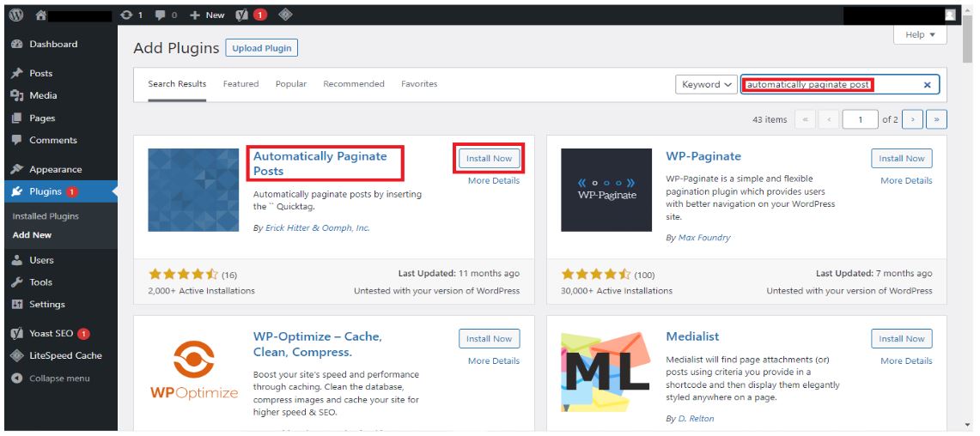Install the Medialist plugin
Viewport: 980px width, 436px height.
tap(902, 338)
